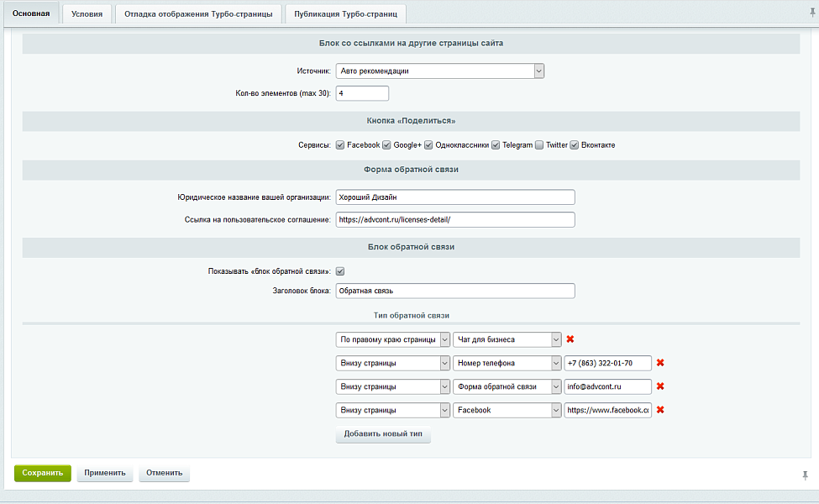The image size is (819, 504).
Task: Open Публикация Турбо-страниц tab
Action: coord(346,14)
